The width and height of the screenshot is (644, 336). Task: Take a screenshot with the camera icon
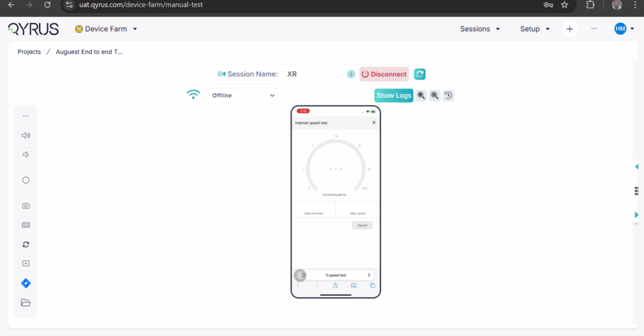(x=26, y=206)
